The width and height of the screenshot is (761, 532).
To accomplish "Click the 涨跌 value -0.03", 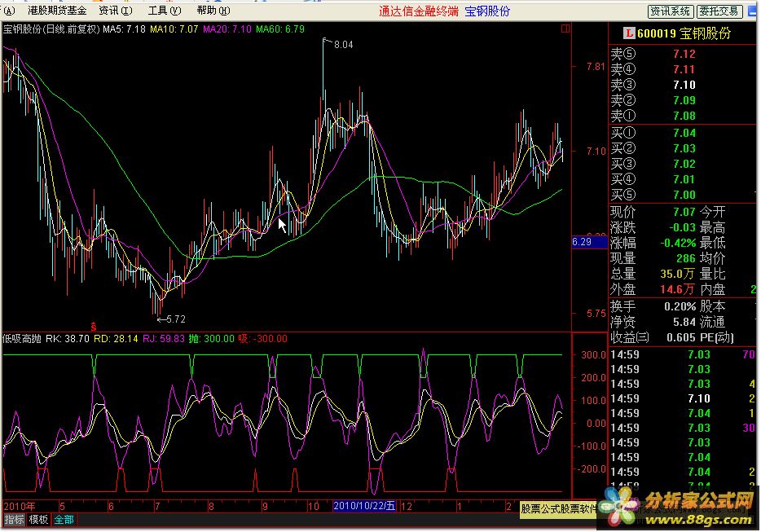I will tap(682, 227).
